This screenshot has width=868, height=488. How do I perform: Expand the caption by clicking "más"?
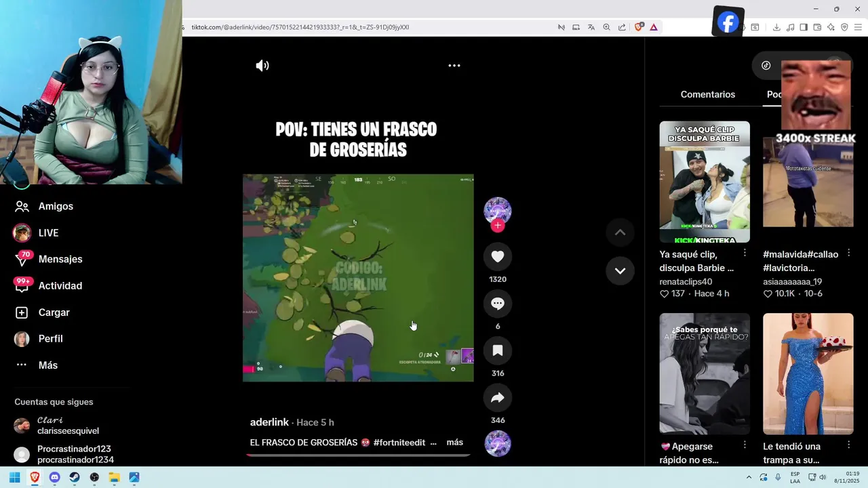pyautogui.click(x=455, y=443)
